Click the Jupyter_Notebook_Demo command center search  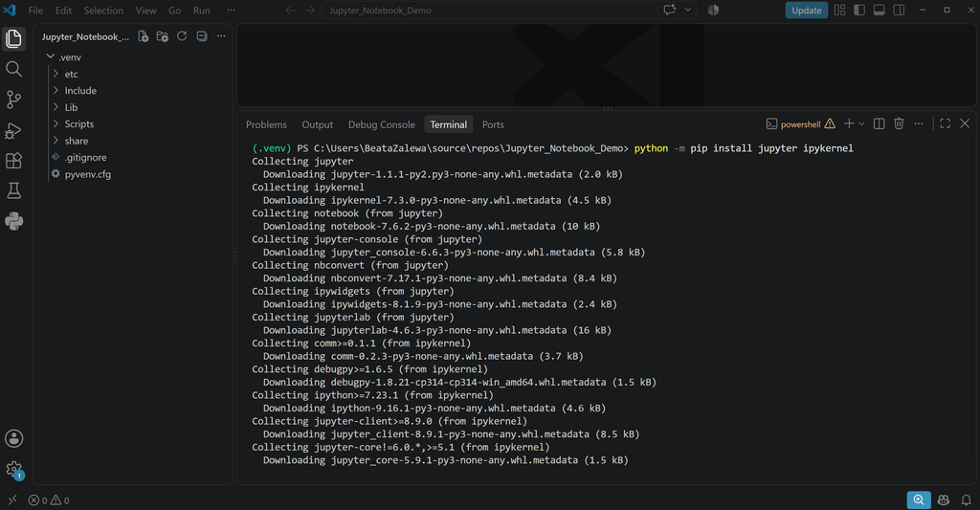point(490,10)
